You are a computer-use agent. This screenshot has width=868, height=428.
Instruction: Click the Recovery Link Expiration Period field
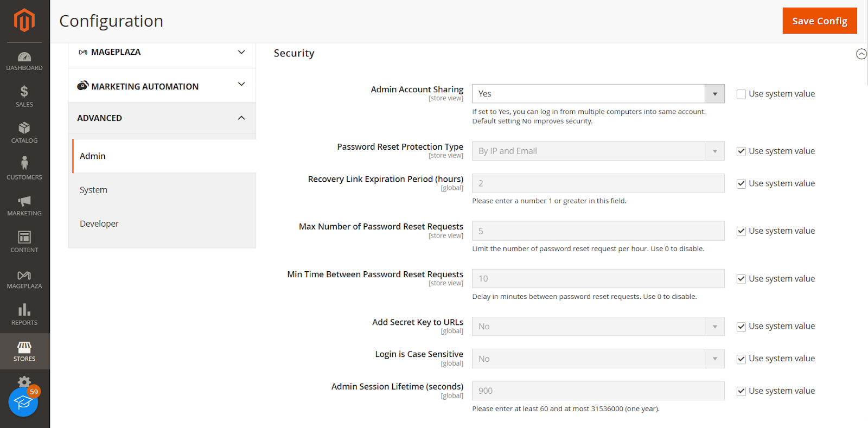(598, 183)
